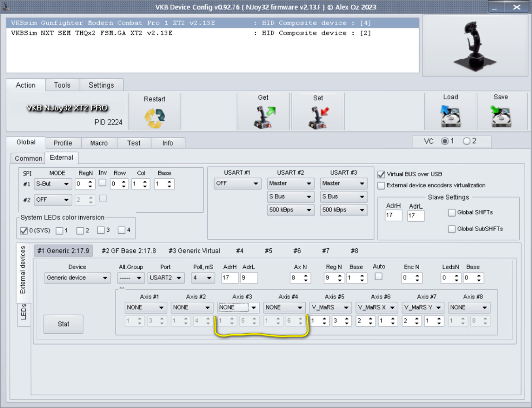The width and height of the screenshot is (532, 408).
Task: Uncheck Virtual BUS over USB
Action: click(x=381, y=175)
